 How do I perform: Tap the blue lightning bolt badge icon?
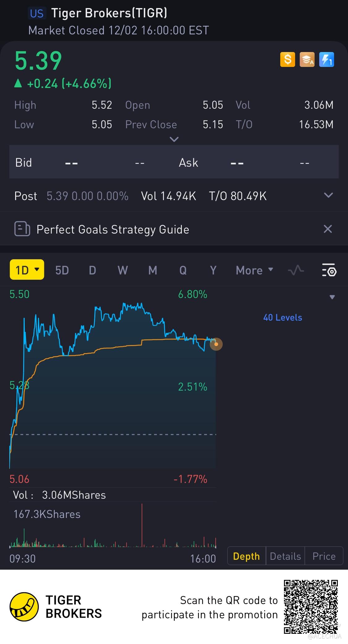[326, 59]
